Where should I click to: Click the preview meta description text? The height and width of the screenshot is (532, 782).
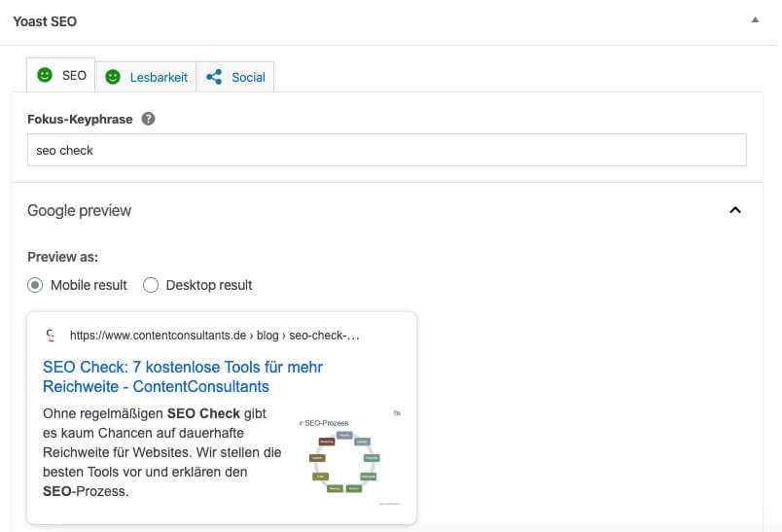click(162, 452)
